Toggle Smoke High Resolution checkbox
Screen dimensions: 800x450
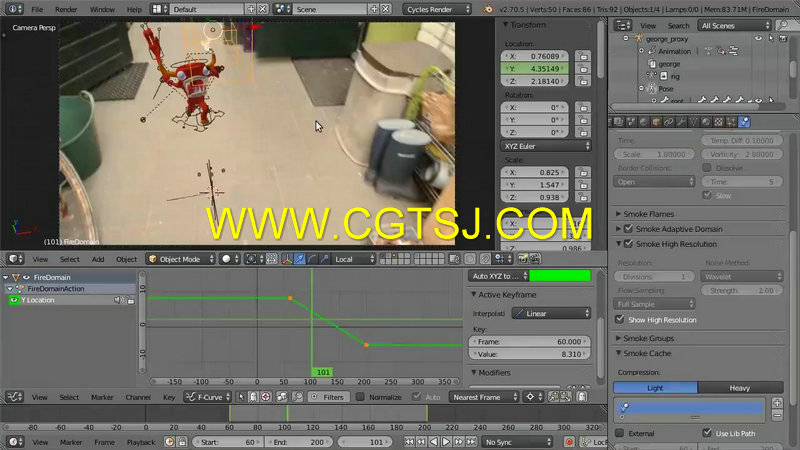point(629,244)
